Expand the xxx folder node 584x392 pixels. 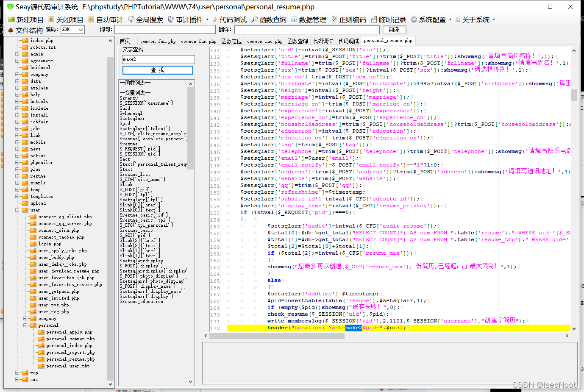[x=17, y=380]
